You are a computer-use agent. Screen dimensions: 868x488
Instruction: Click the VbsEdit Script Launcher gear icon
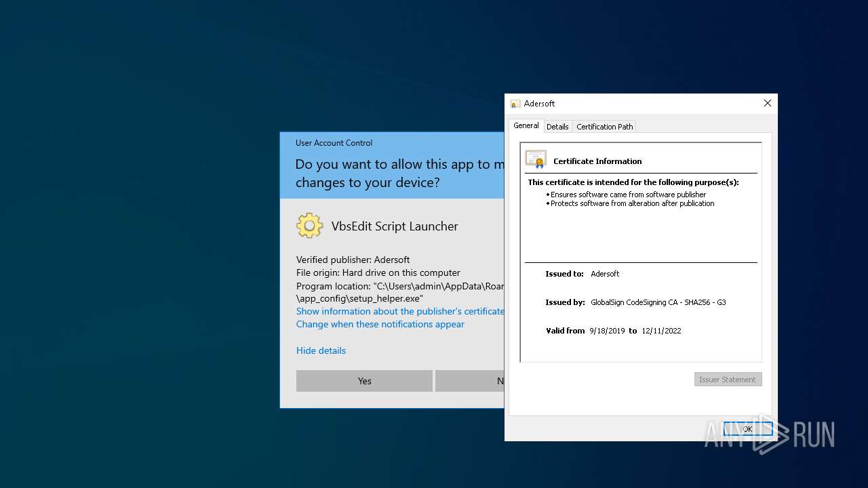[x=309, y=226]
